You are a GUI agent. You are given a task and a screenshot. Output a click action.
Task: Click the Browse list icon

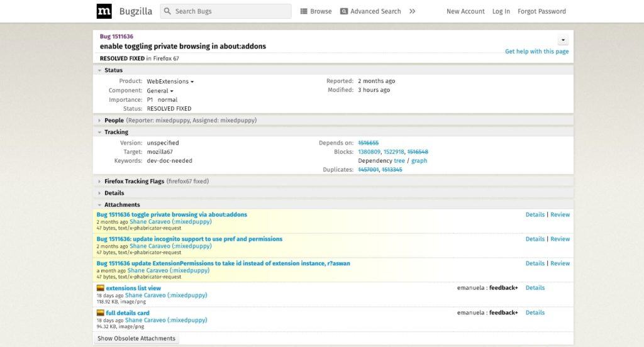(x=304, y=11)
